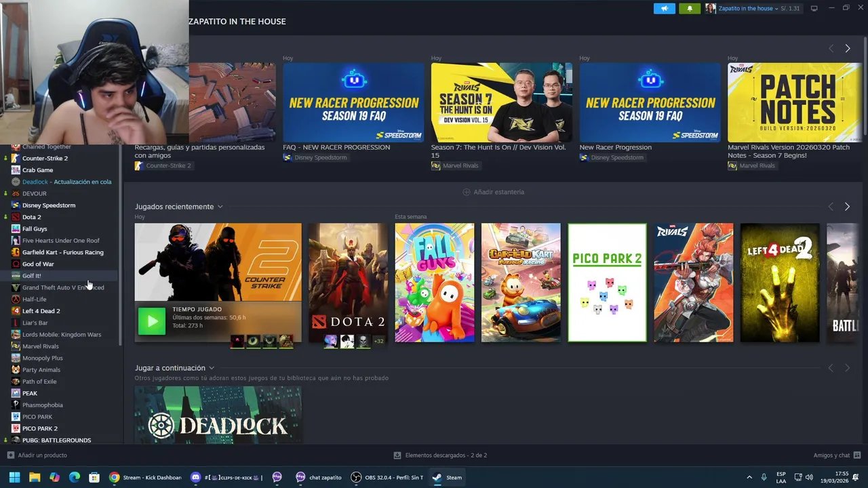Switch to Stream - Kick Dashboard Chrome window
Viewport: 868px width, 488px height.
click(x=146, y=477)
